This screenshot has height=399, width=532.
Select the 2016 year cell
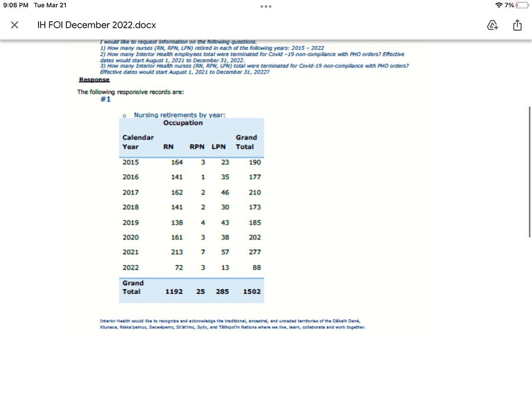[131, 177]
